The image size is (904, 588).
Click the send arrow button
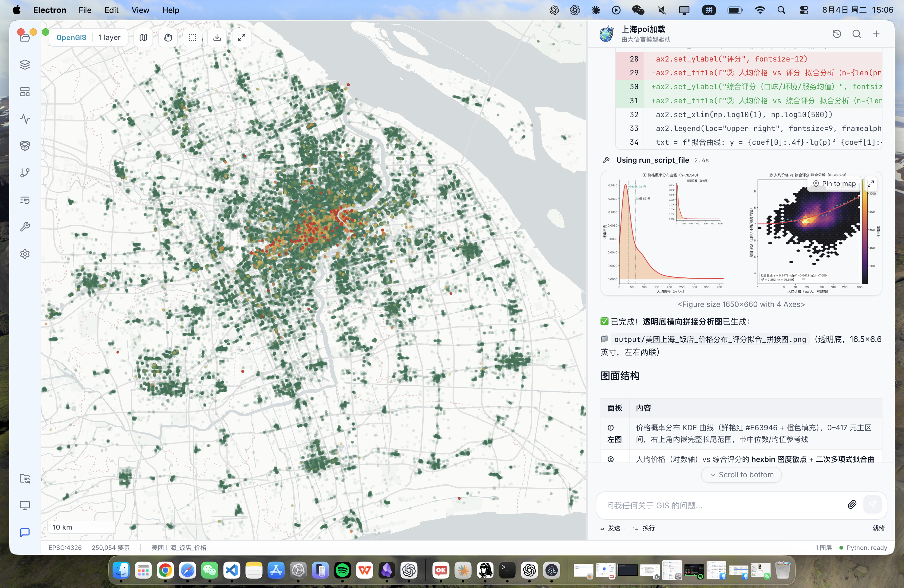872,504
